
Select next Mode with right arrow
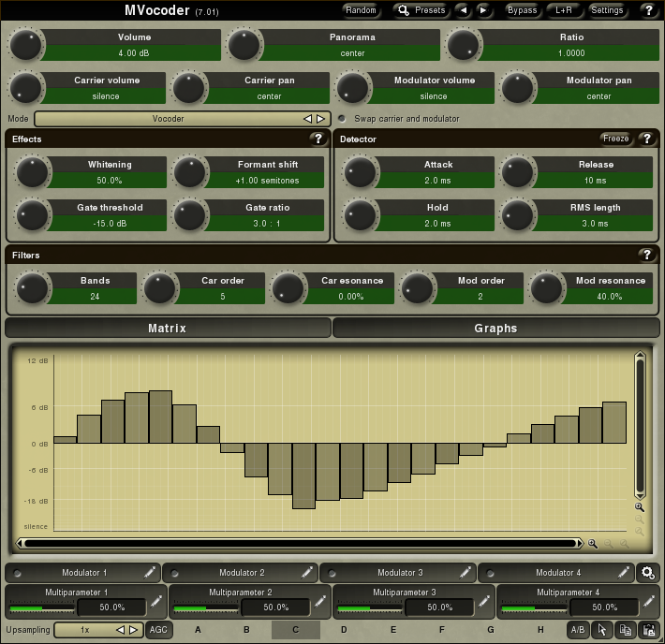320,119
